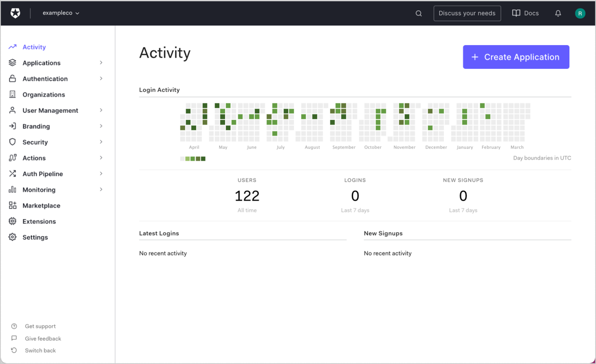Viewport: 596px width, 364px height.
Task: Click the Auth0 logo in the top bar
Action: click(15, 12)
